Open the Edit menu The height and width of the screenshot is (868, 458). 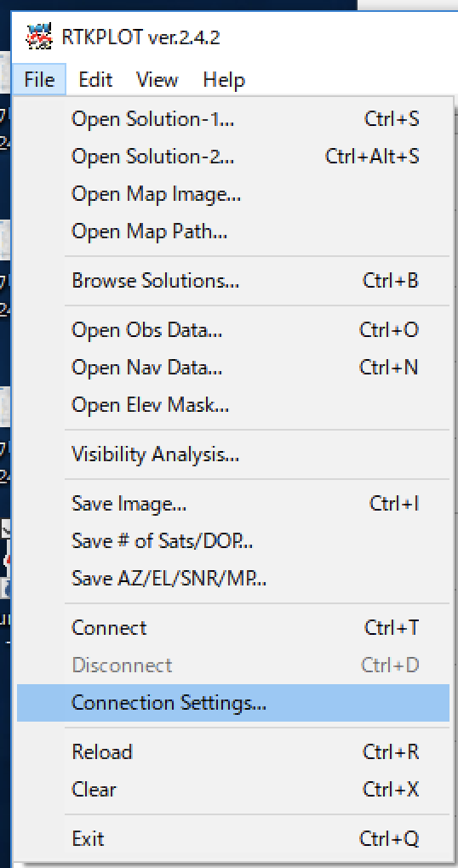click(95, 80)
